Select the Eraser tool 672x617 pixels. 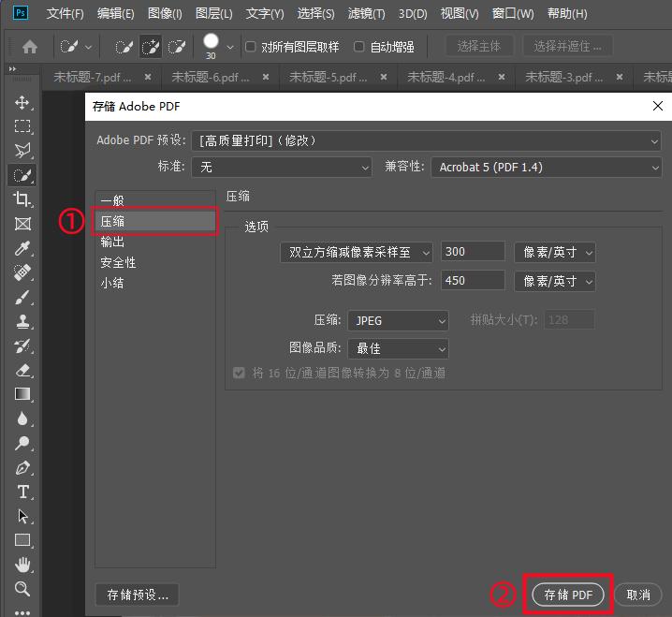point(22,370)
